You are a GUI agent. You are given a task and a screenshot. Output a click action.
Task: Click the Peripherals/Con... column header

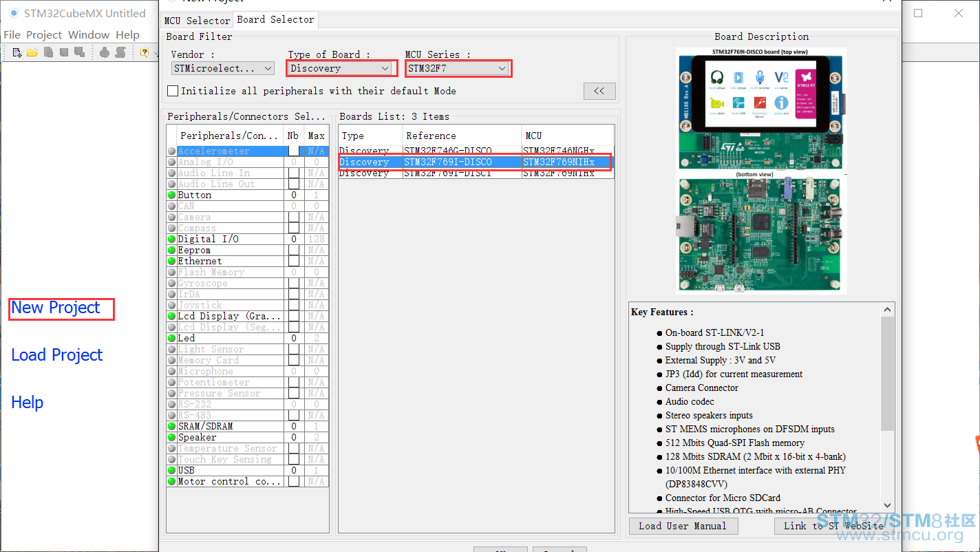click(230, 136)
